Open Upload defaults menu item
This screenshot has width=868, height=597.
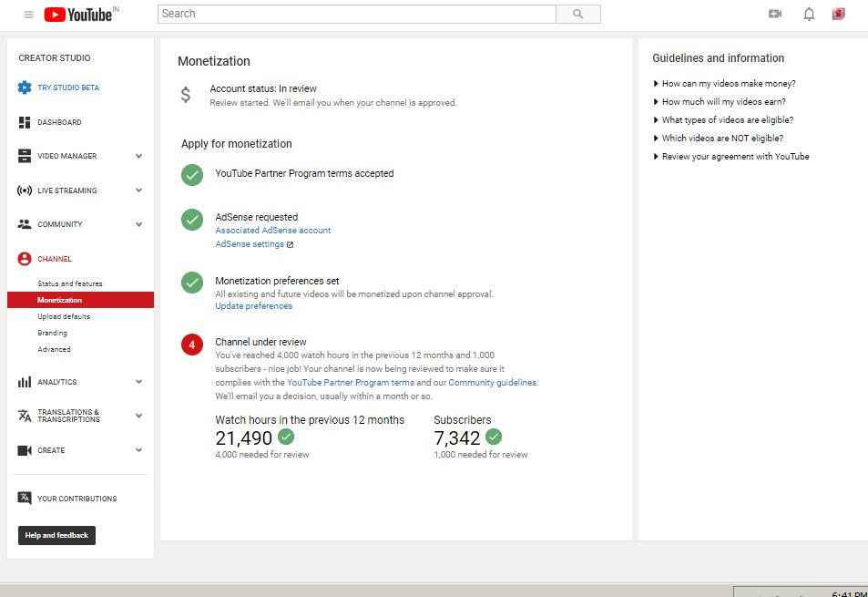coord(64,316)
